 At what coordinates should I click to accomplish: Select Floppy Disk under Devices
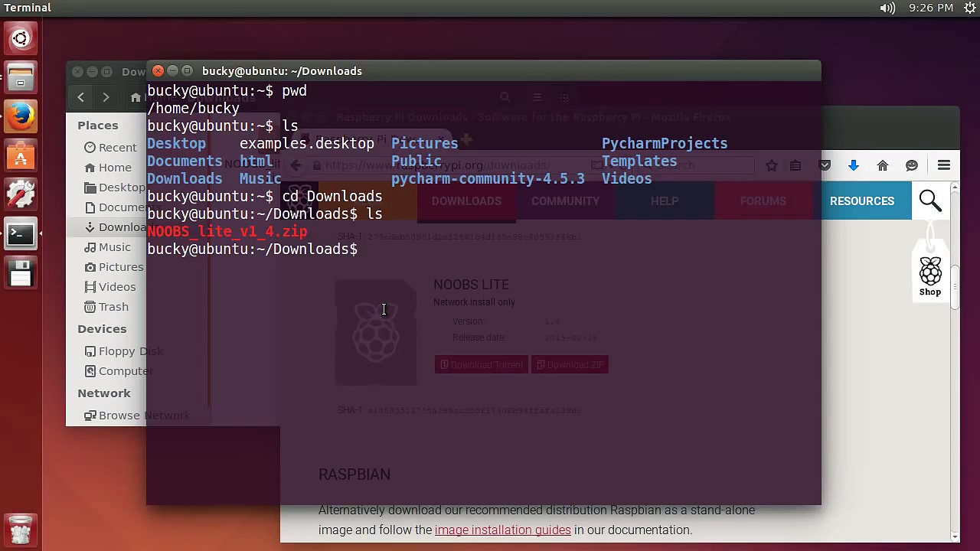point(122,351)
